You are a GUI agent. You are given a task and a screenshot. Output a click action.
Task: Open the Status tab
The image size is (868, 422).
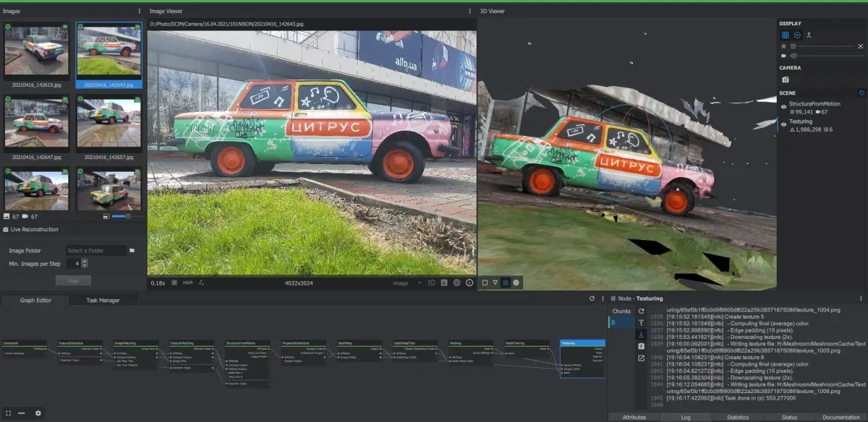pos(789,418)
